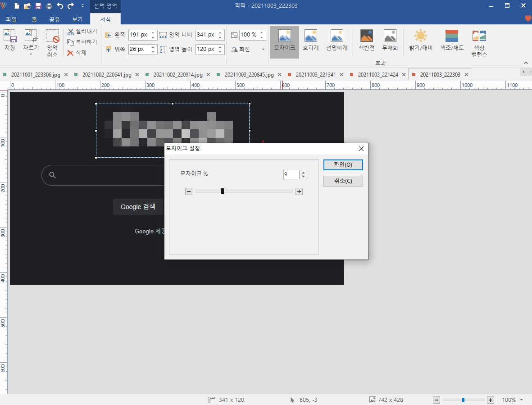This screenshot has width=532, height=405.
Task: Expand the Crop (자르기) dropdown arrow
Action: click(x=31, y=54)
